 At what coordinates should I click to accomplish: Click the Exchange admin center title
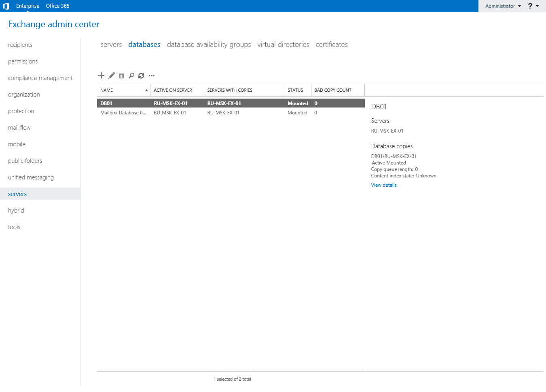[x=54, y=24]
